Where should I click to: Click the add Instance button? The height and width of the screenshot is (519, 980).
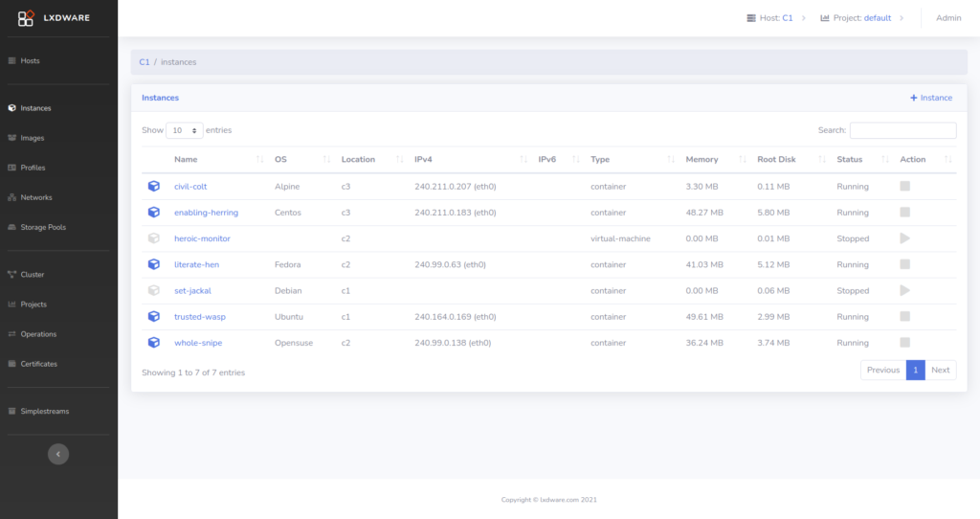(x=931, y=98)
